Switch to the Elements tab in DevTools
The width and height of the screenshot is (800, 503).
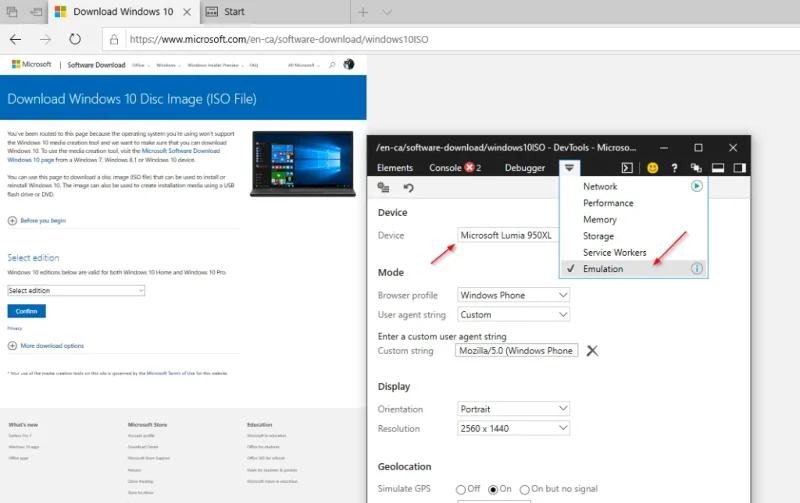click(395, 168)
